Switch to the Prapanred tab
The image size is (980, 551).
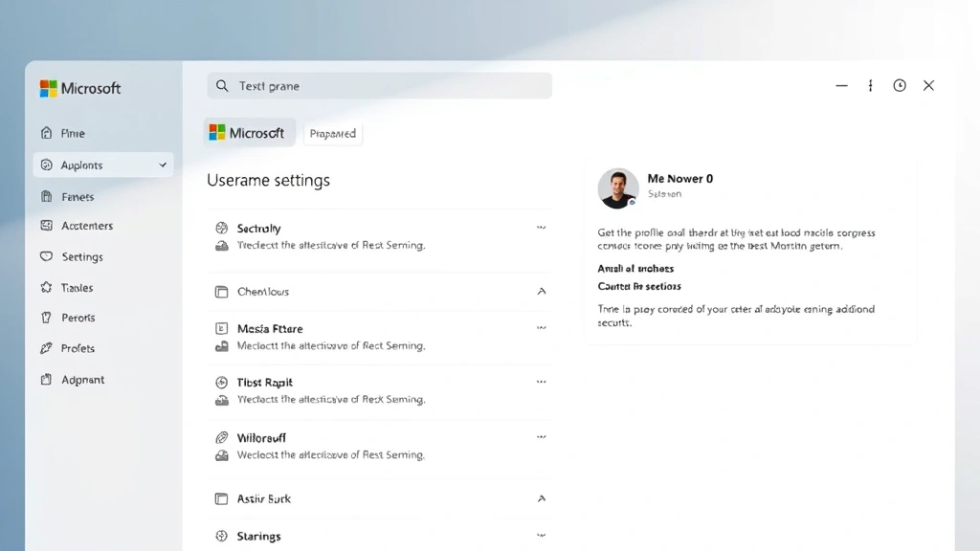click(333, 134)
